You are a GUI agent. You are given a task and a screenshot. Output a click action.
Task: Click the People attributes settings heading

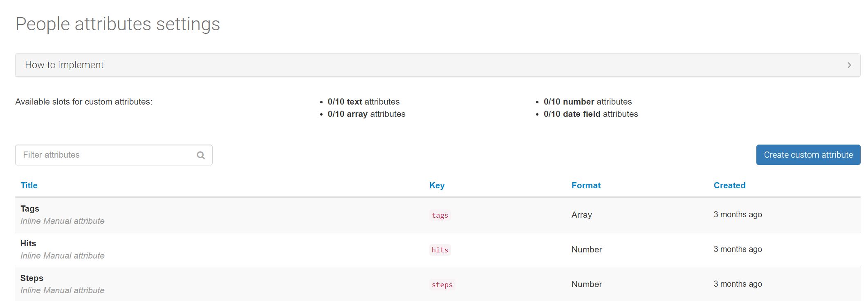click(118, 24)
